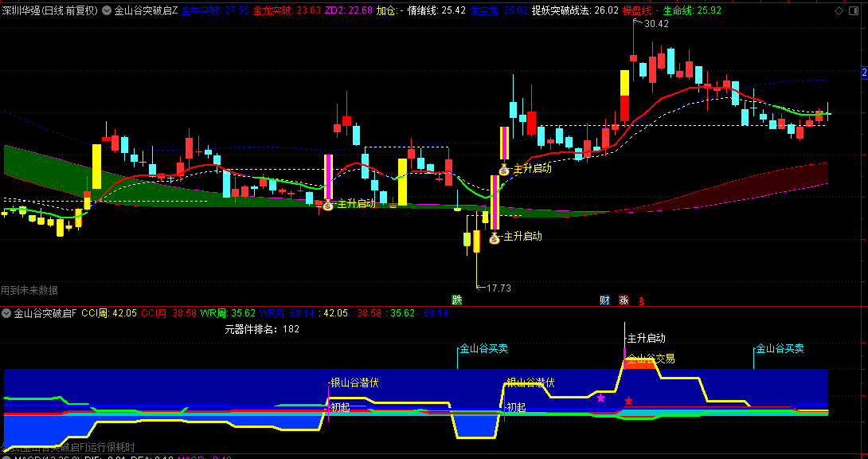Click the 金山谷交易 label
The height and width of the screenshot is (459, 868).
651,359
